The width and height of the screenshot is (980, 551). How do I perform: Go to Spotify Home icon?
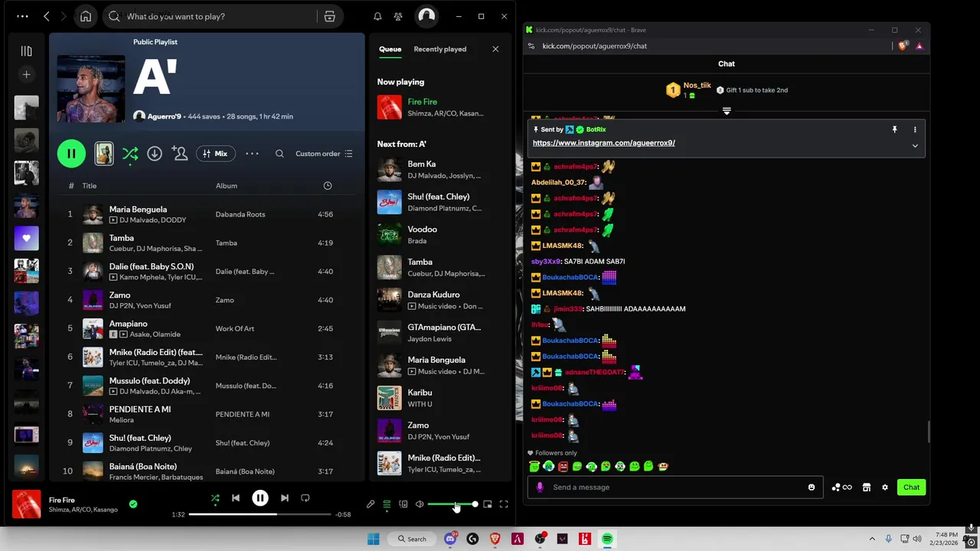tap(86, 16)
